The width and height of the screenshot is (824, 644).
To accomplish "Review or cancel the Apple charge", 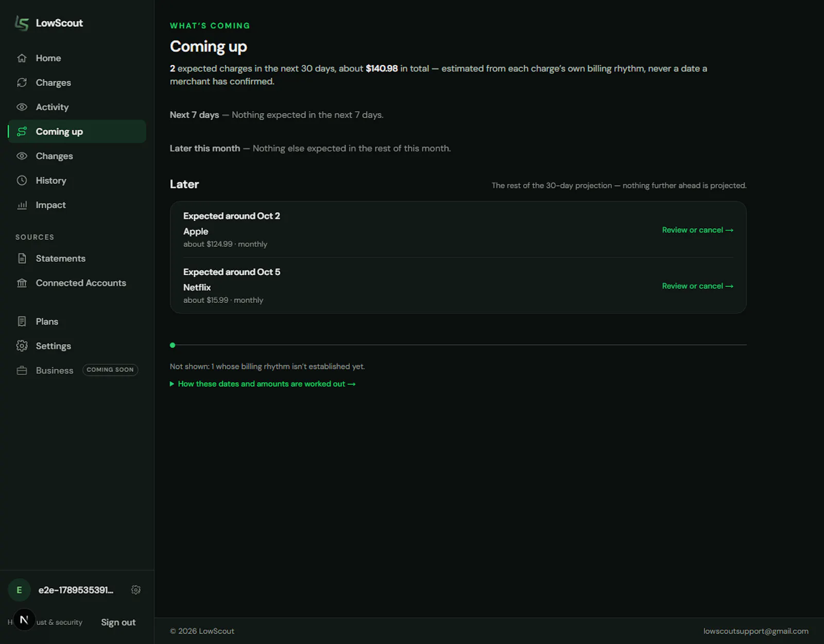I will 698,230.
